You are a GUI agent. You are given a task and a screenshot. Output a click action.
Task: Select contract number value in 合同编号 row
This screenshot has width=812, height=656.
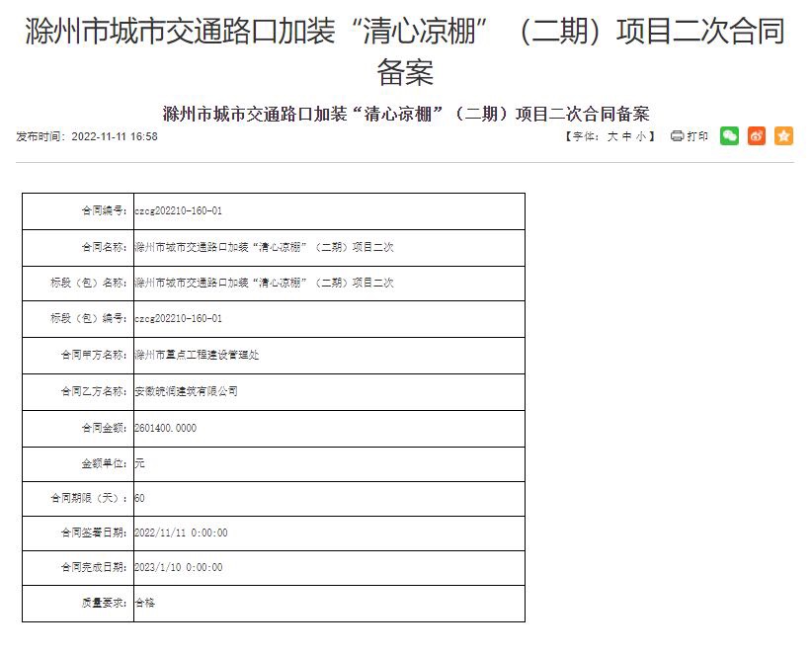(178, 210)
